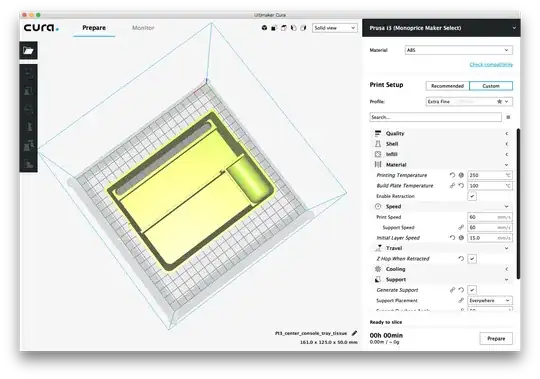The image size is (540, 379).
Task: Select the Per Model Settings tool
Action: tap(29, 146)
